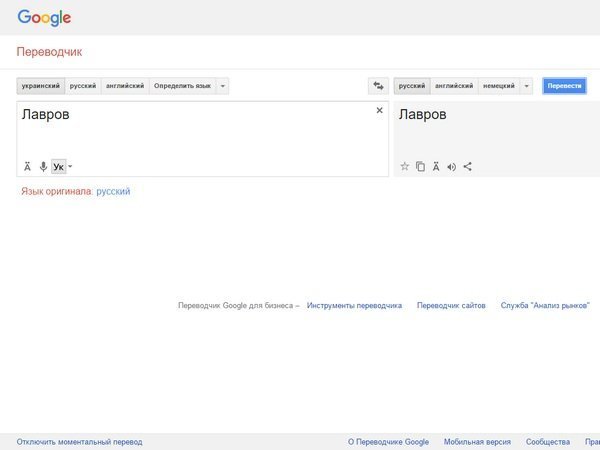Click the source text transliteration icon
This screenshot has width=600, height=450.
[x=28, y=166]
